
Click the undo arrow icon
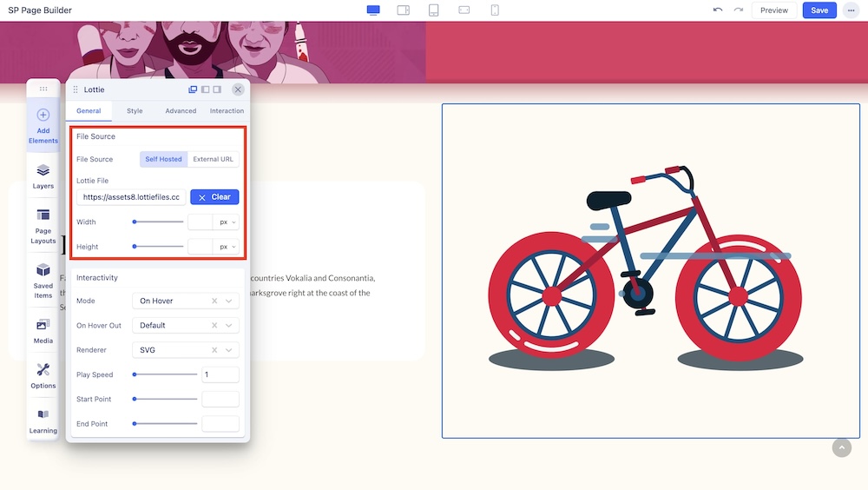click(717, 10)
